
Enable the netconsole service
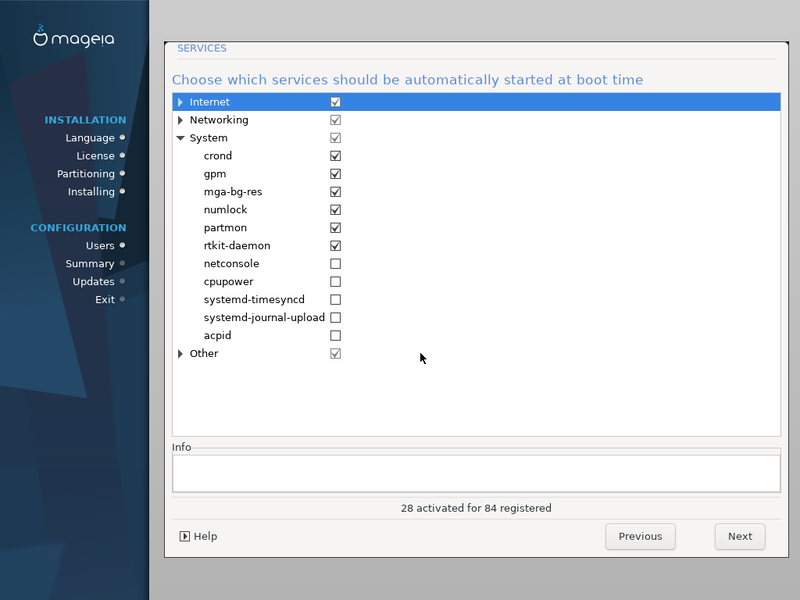(335, 264)
